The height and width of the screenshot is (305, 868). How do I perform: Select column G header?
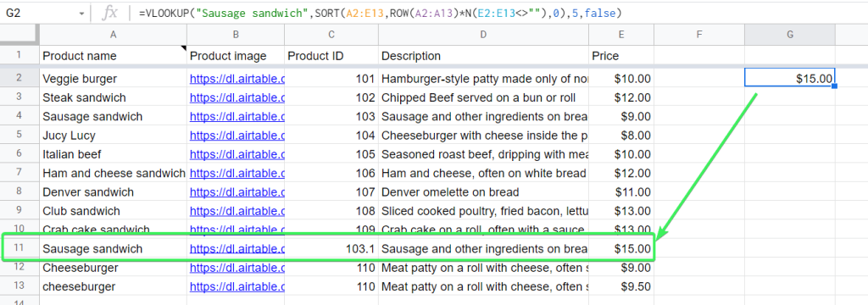[x=790, y=35]
